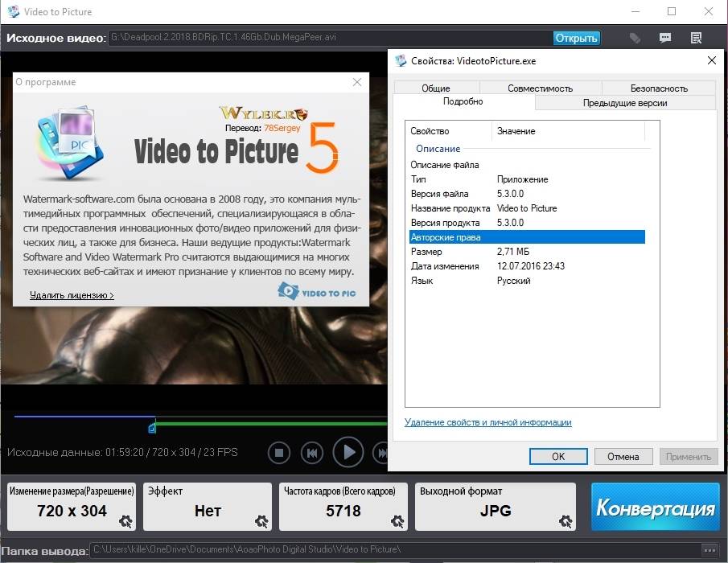Viewport: 728px width, 563px height.
Task: Open output format settings gear for JPG
Action: point(566,521)
